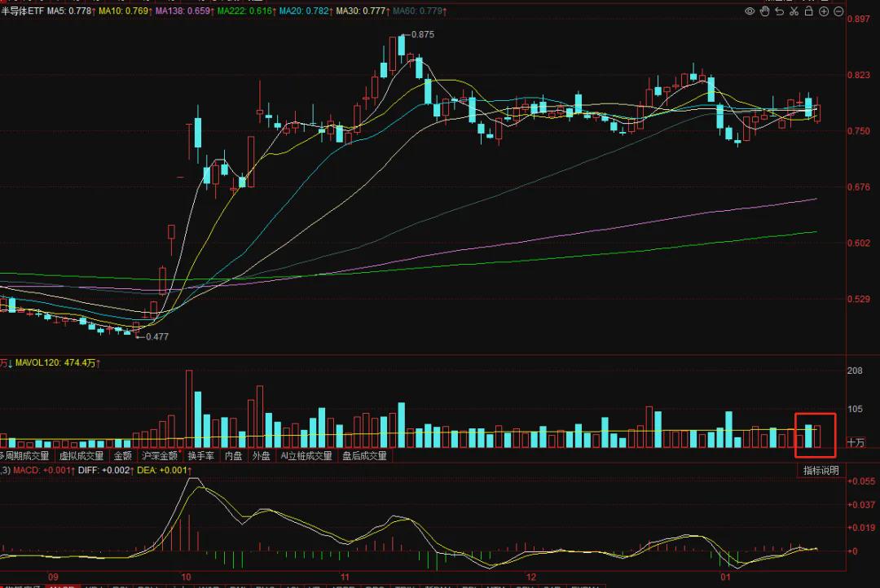This screenshot has width=880, height=588.
Task: Click the DIFF: +0.002 value label
Action: click(x=107, y=470)
